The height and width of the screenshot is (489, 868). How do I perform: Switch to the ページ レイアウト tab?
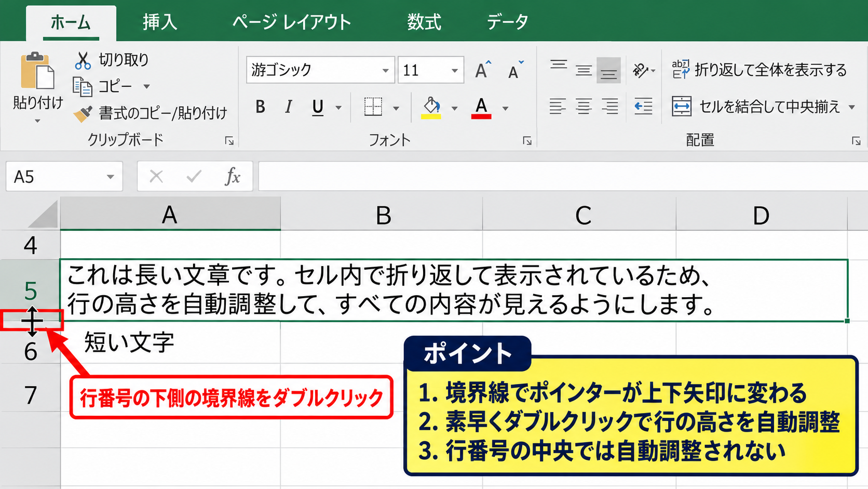tap(292, 22)
